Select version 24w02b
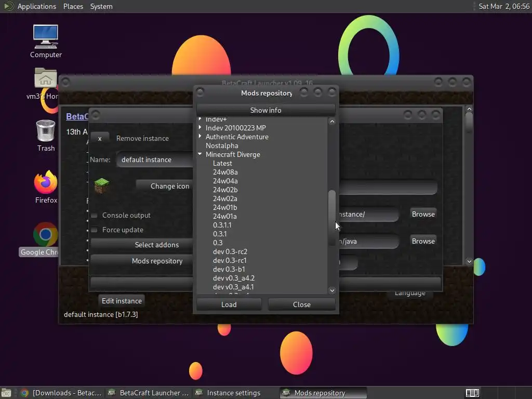Screen dimensions: 532x399 (225, 190)
